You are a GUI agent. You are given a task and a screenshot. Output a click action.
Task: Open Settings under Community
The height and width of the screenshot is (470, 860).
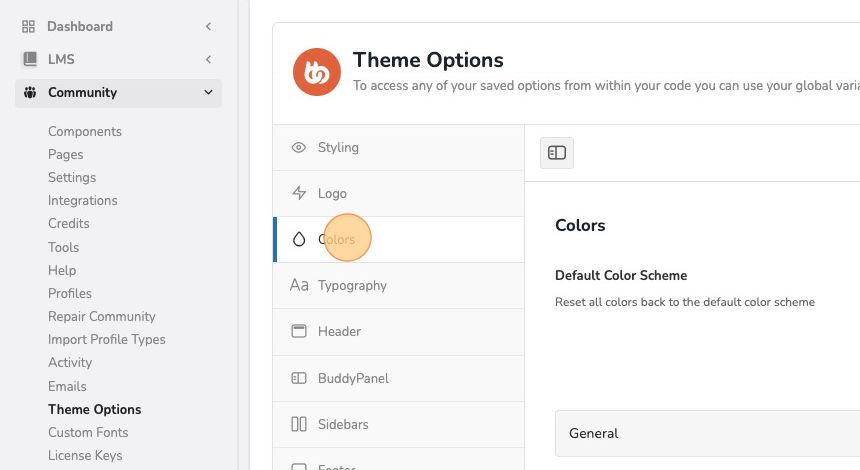tap(72, 178)
